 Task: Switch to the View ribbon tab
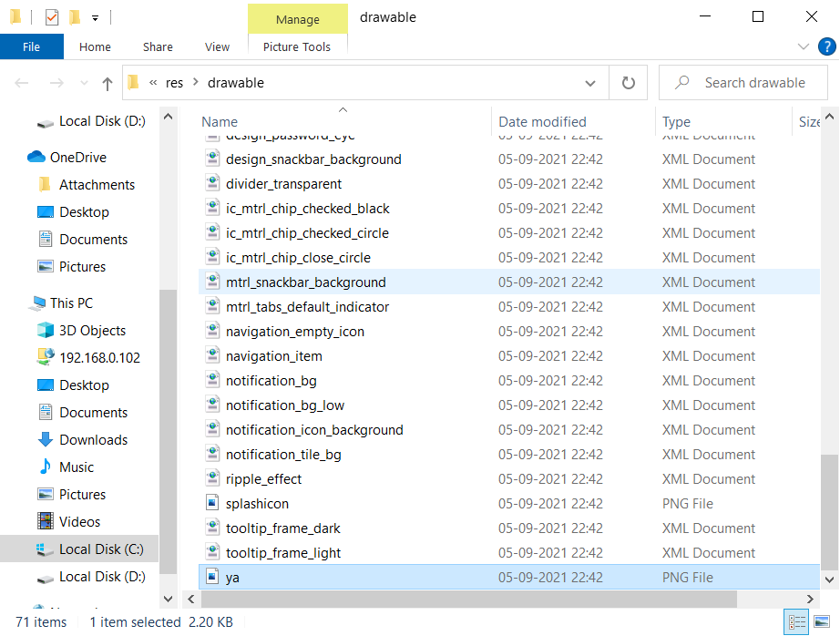217,46
